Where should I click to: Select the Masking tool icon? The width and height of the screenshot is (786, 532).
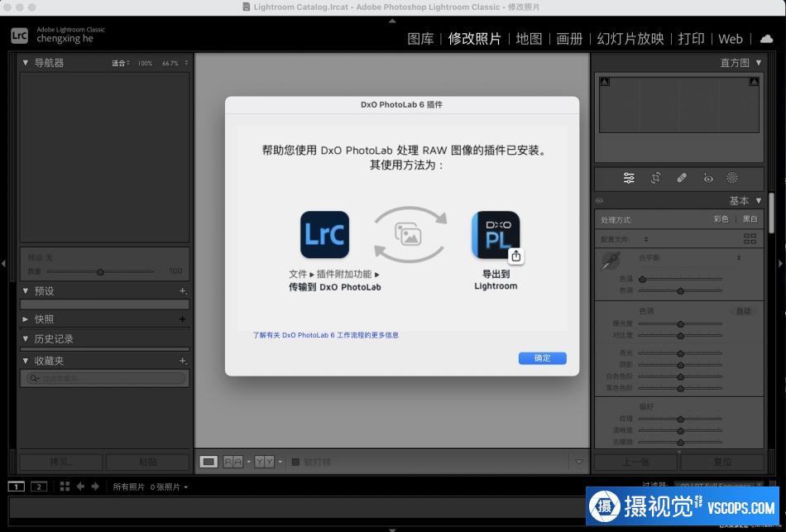coord(732,178)
